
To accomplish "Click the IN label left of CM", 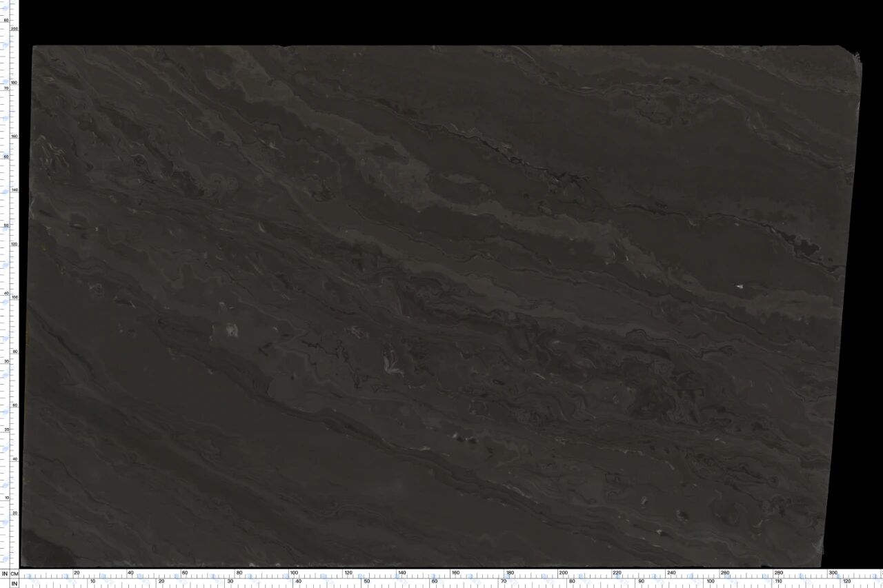I will [x=5, y=574].
